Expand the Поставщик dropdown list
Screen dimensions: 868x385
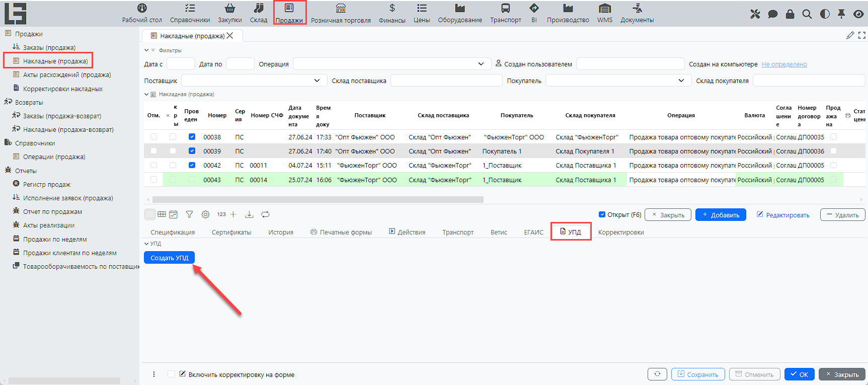coord(317,81)
